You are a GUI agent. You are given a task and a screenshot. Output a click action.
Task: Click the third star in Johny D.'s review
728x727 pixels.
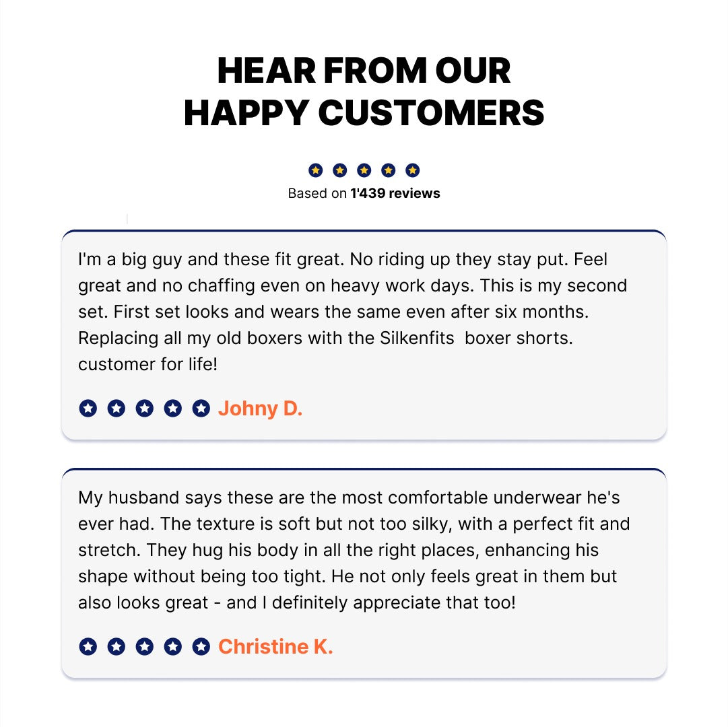[x=145, y=408]
